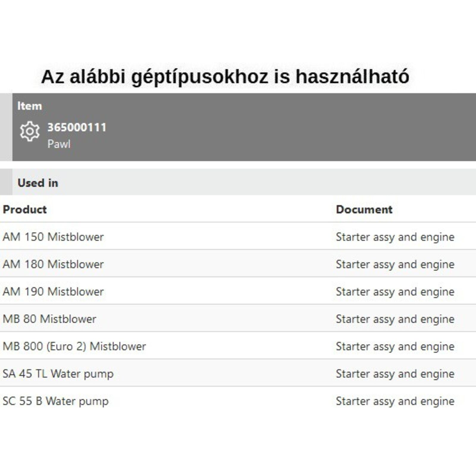The image size is (476, 476).
Task: Open the AM 150 Mistblower product
Action: point(53,237)
